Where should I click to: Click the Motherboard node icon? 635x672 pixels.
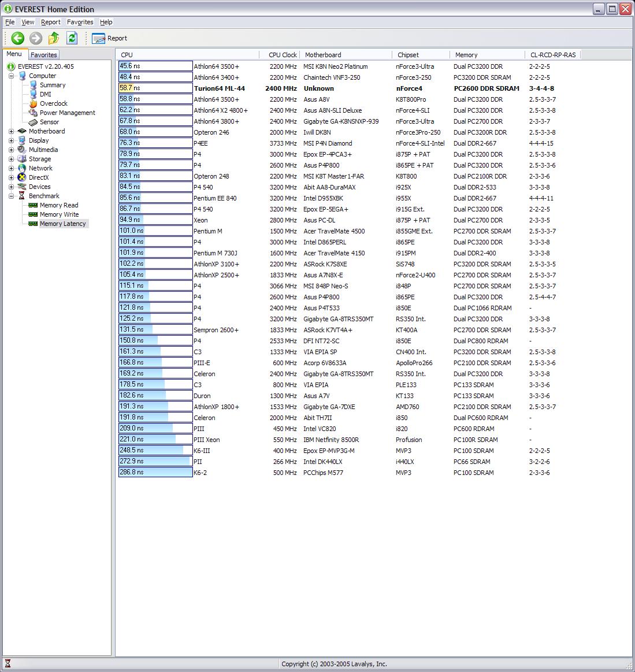click(22, 131)
